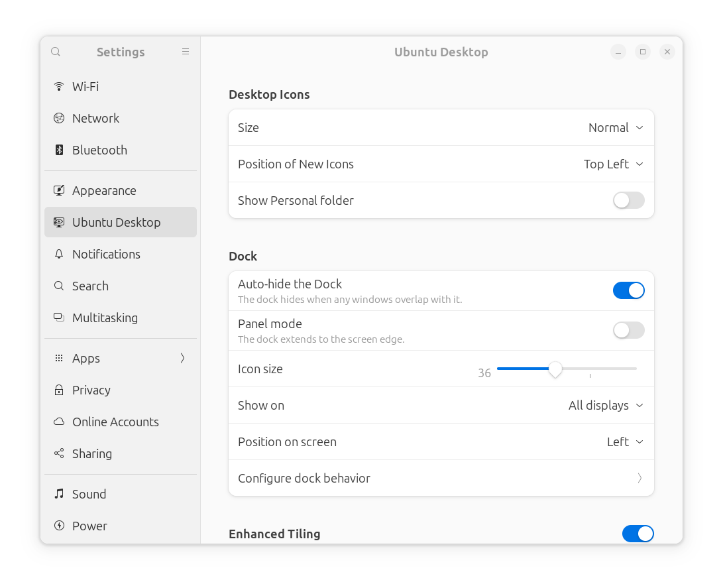Click the Multitasking windows icon

pyautogui.click(x=59, y=318)
